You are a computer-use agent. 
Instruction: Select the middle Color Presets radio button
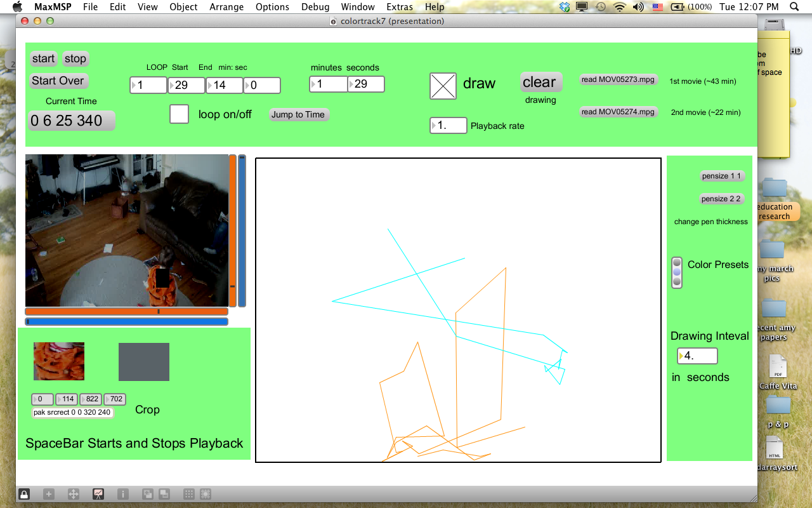click(677, 272)
